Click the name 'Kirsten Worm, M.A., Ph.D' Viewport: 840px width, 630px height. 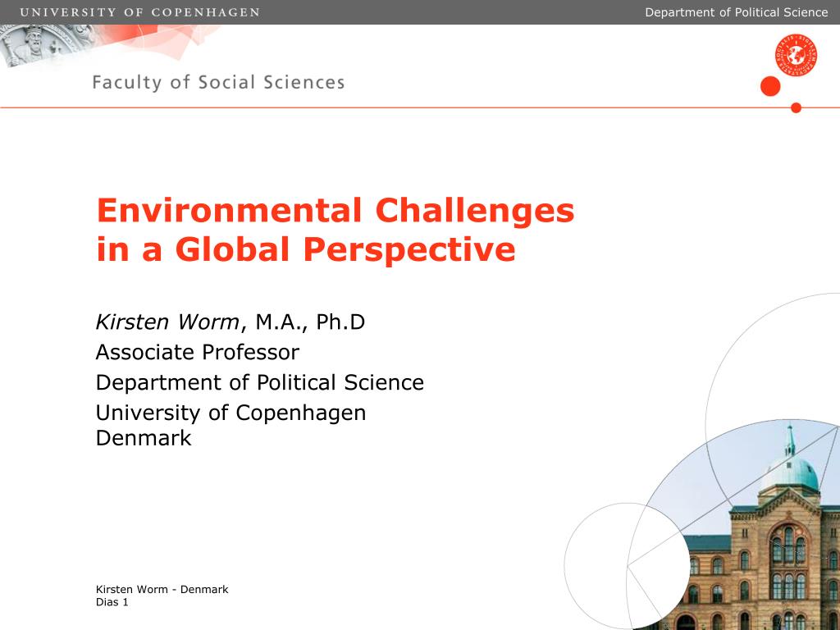point(231,322)
